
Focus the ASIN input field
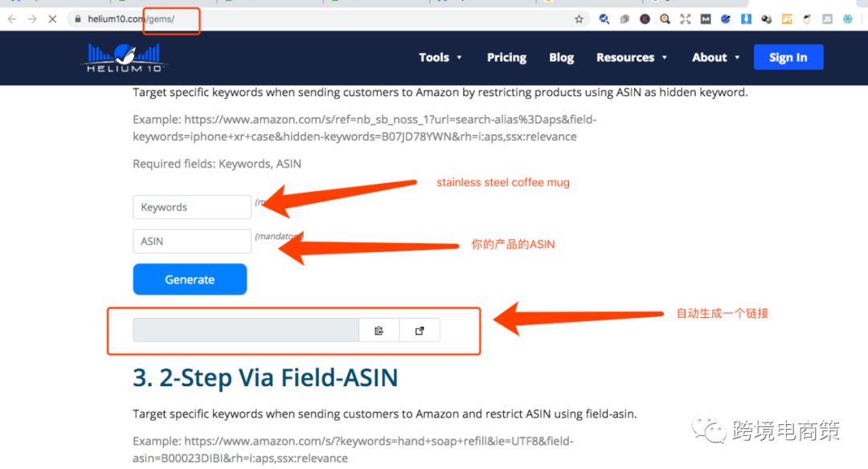192,241
